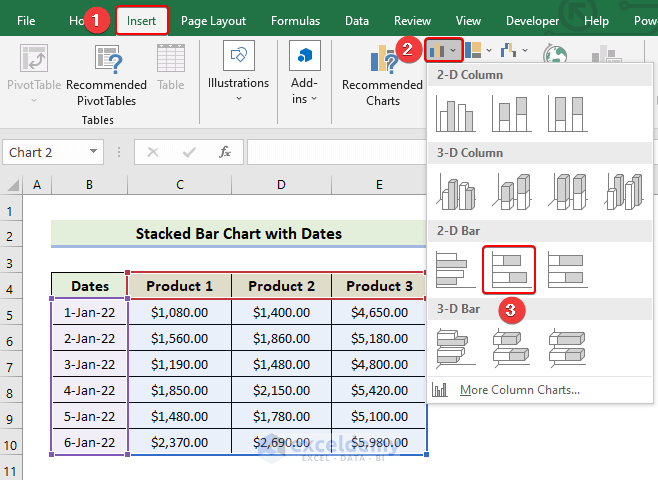Screen dimensions: 658x480
Task: Click the Insert Function fx icon
Action: click(x=225, y=152)
